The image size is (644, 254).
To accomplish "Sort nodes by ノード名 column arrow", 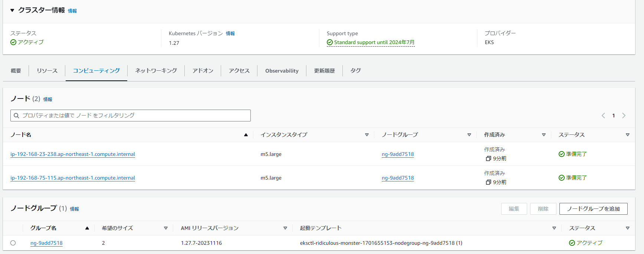I will click(x=246, y=135).
